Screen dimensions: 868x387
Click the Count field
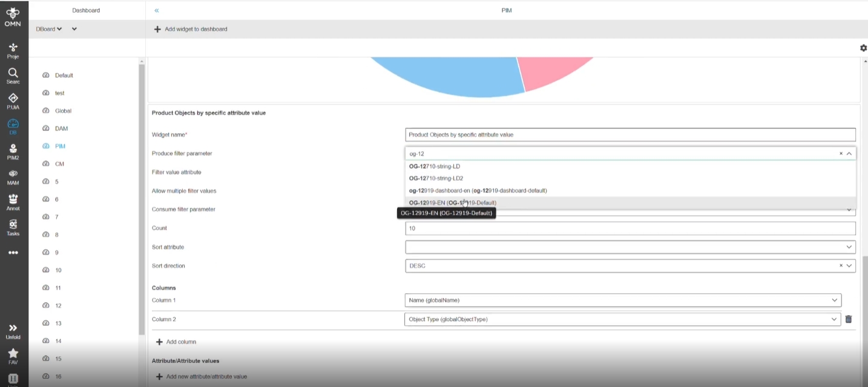630,228
